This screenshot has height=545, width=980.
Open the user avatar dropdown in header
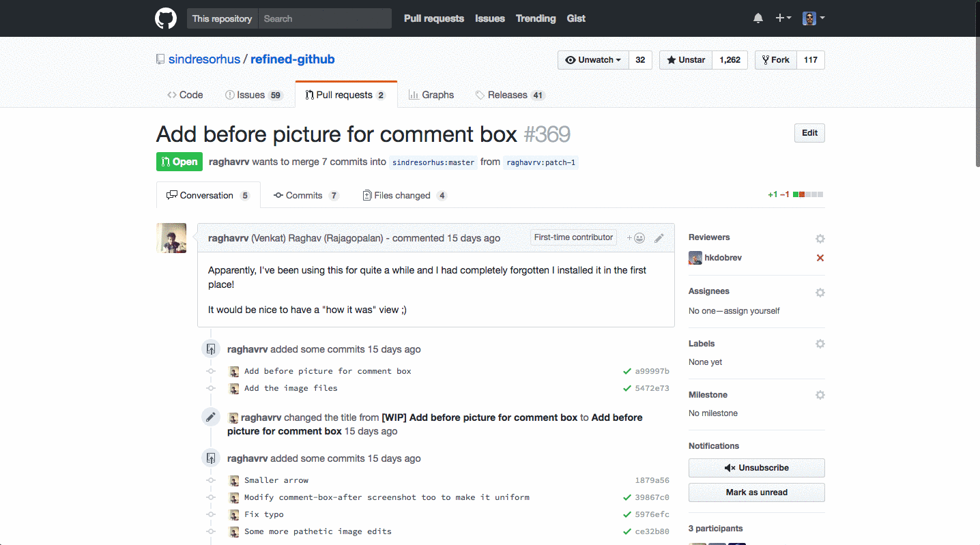point(813,18)
